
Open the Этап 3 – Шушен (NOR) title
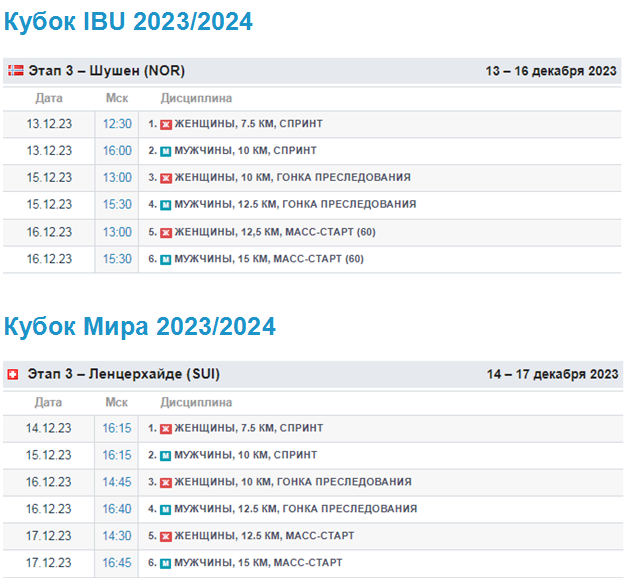(x=107, y=70)
